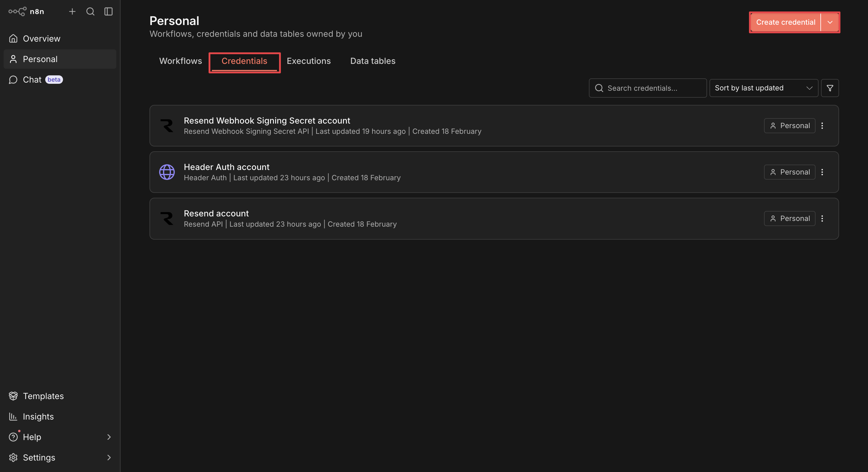Click the Header Auth globe icon
The height and width of the screenshot is (472, 868).
click(167, 172)
